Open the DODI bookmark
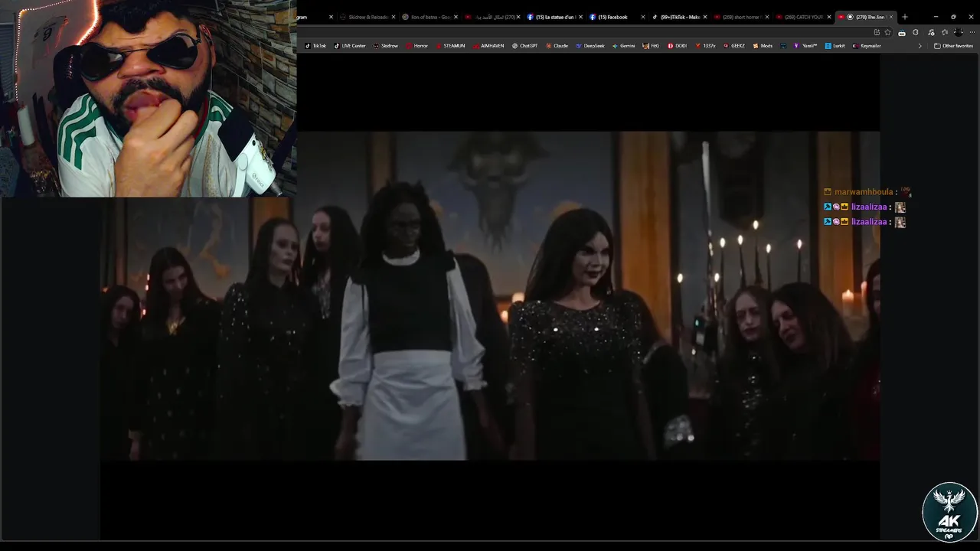 [x=677, y=46]
